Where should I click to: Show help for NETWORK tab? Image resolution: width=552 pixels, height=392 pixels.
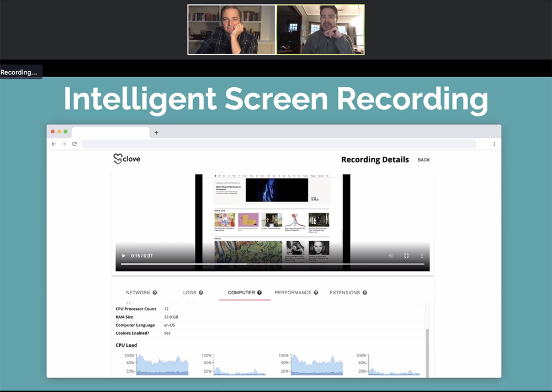click(155, 293)
